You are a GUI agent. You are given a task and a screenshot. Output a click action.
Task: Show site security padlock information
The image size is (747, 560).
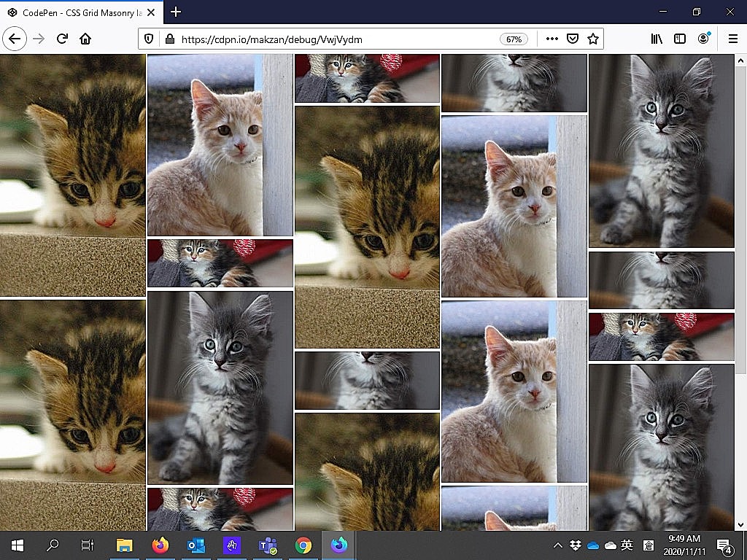click(169, 39)
